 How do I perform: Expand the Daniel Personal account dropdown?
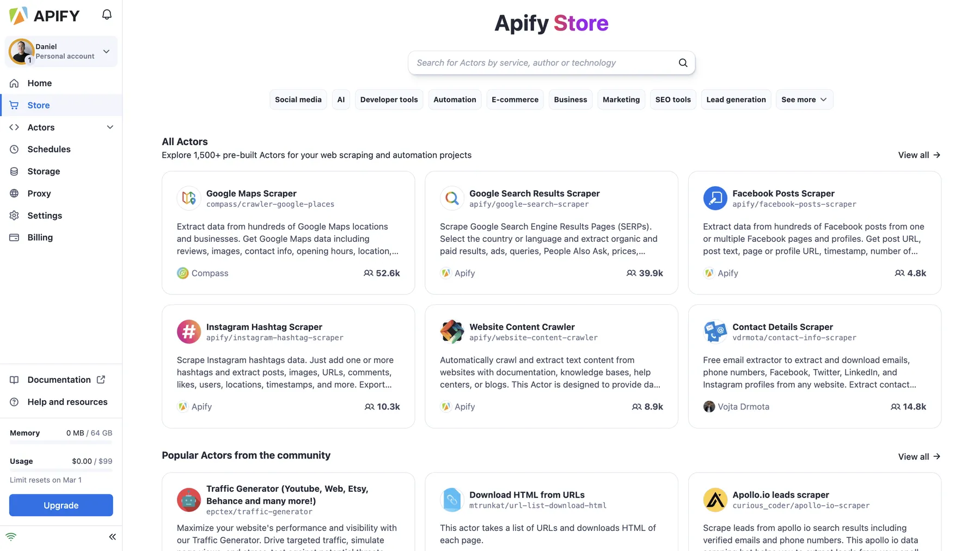(x=106, y=51)
